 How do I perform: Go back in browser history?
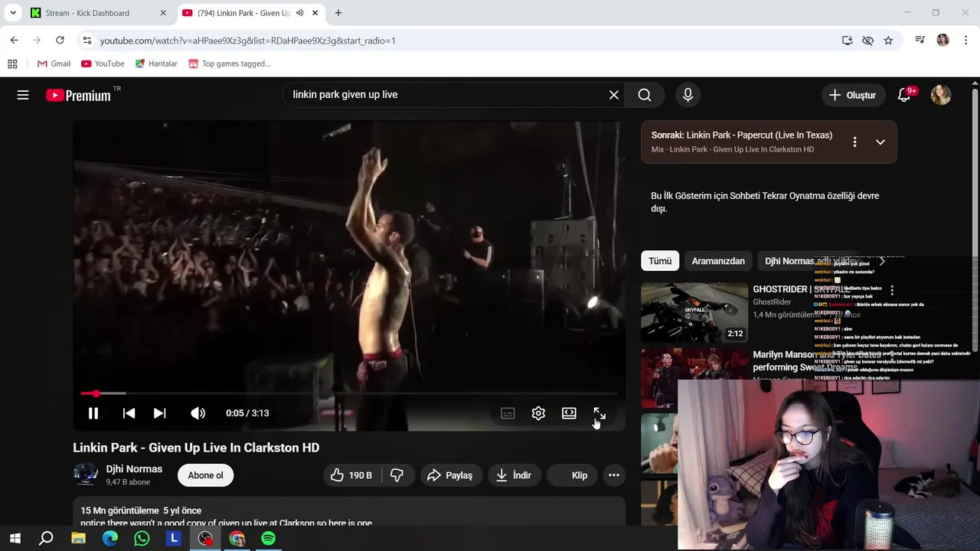click(14, 41)
